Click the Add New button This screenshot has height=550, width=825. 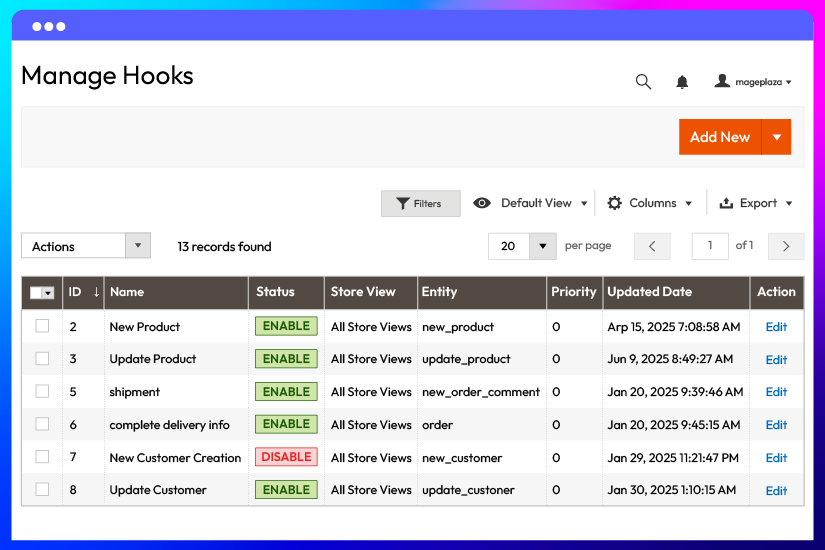click(719, 137)
